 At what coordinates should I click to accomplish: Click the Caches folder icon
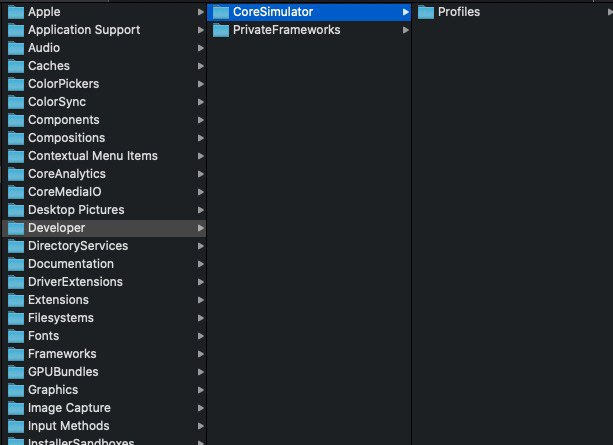[x=16, y=66]
